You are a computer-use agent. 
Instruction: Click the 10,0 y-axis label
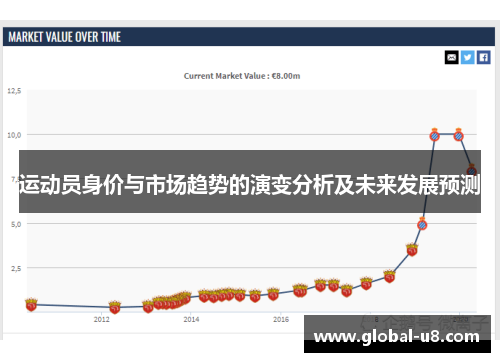pyautogui.click(x=14, y=135)
